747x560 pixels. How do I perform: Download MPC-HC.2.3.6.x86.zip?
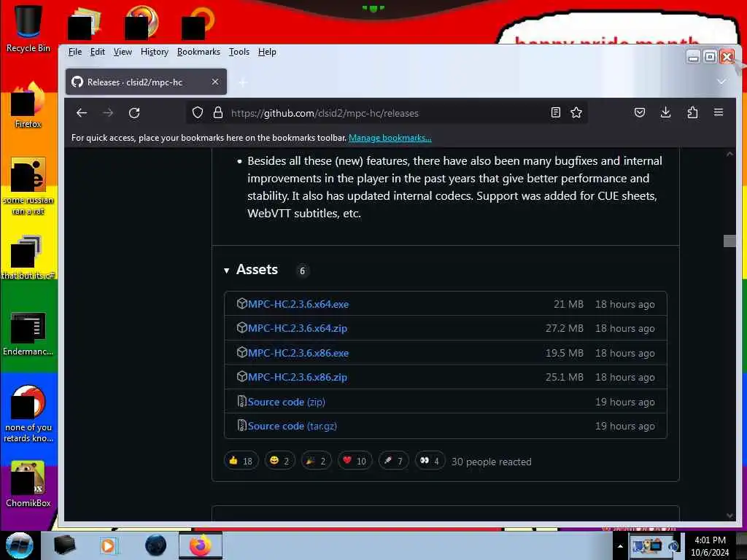pos(298,377)
